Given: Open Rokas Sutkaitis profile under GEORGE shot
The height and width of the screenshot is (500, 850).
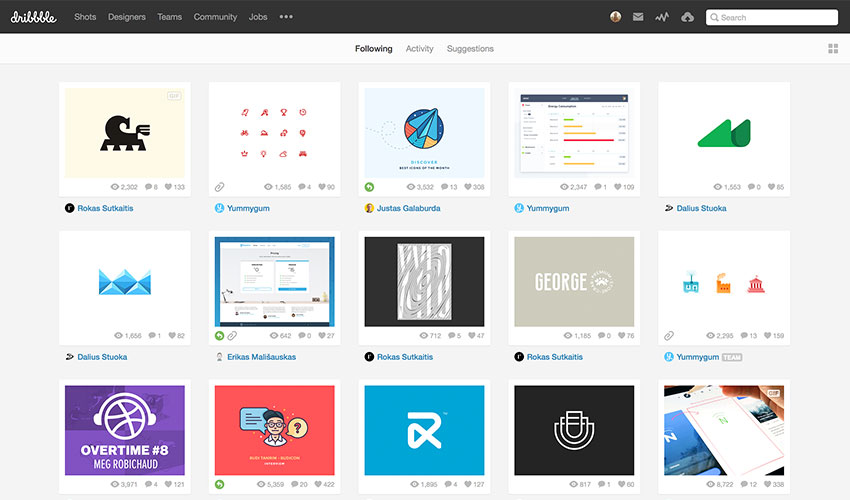Looking at the screenshot, I should [555, 357].
